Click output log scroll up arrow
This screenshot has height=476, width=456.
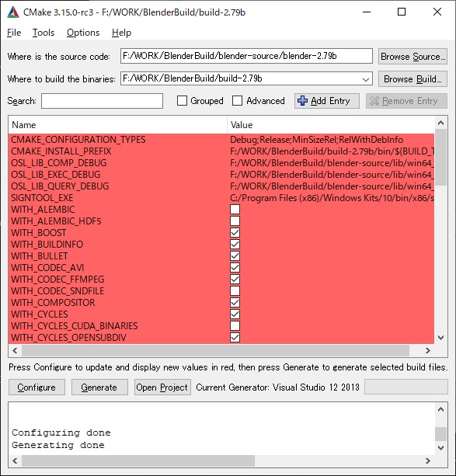pos(440,409)
